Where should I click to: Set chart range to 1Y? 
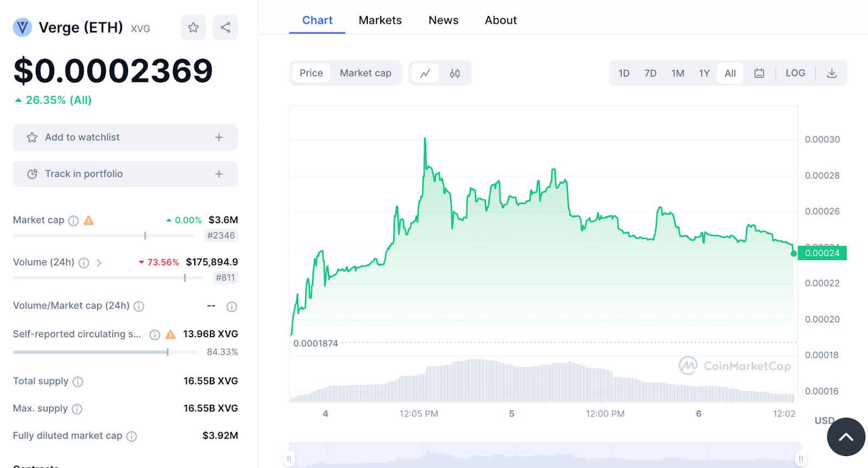704,73
